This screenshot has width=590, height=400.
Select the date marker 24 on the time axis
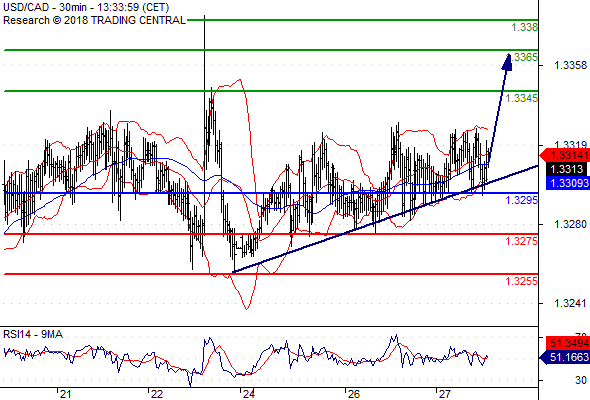[x=248, y=394]
